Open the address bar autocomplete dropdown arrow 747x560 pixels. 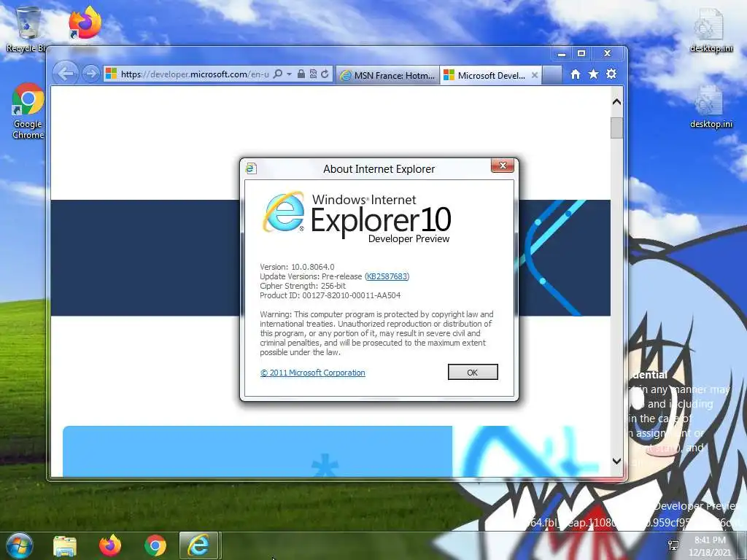(x=289, y=74)
